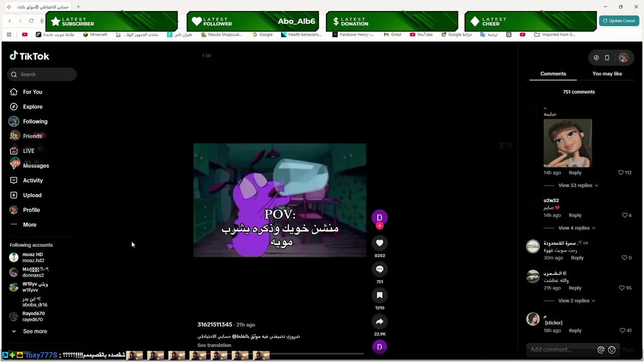Reply to the comment with the cartoon girl image
This screenshot has height=362, width=644.
[x=575, y=172]
